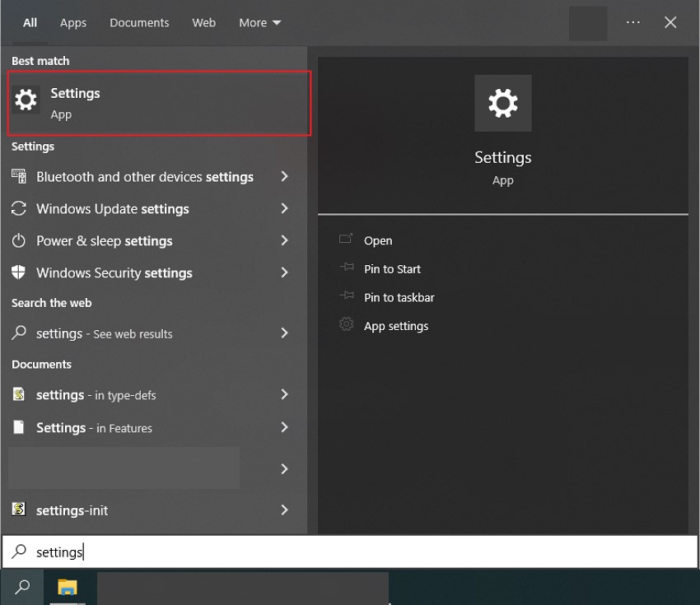Open the three-dot options menu
This screenshot has width=700, height=605.
tap(633, 22)
